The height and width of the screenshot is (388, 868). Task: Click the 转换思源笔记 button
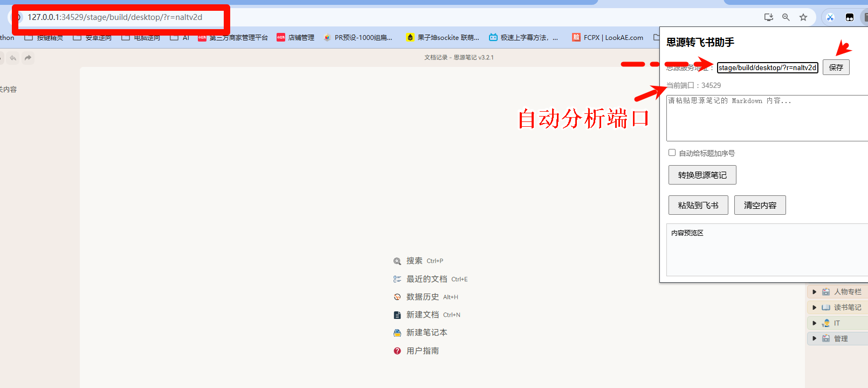point(702,175)
